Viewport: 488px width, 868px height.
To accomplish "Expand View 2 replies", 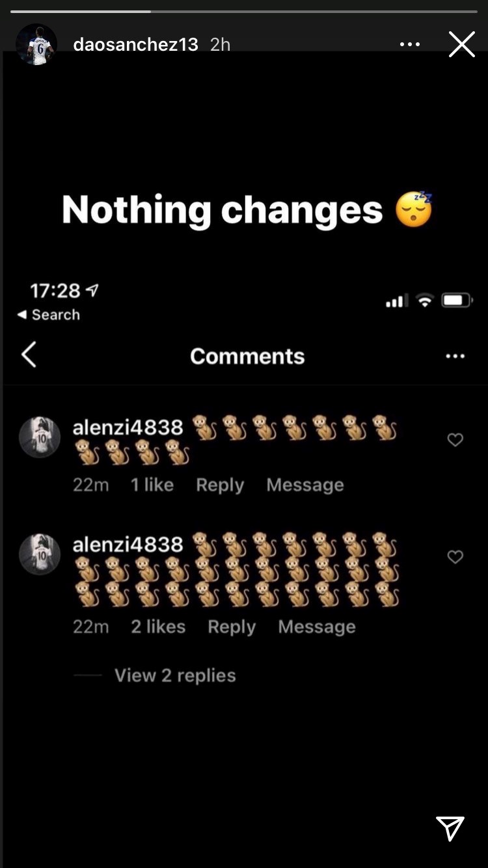I will pos(175,675).
